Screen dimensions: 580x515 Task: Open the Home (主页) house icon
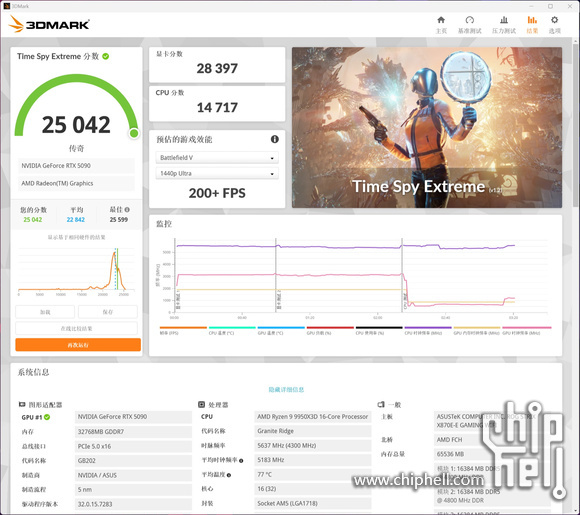click(441, 20)
